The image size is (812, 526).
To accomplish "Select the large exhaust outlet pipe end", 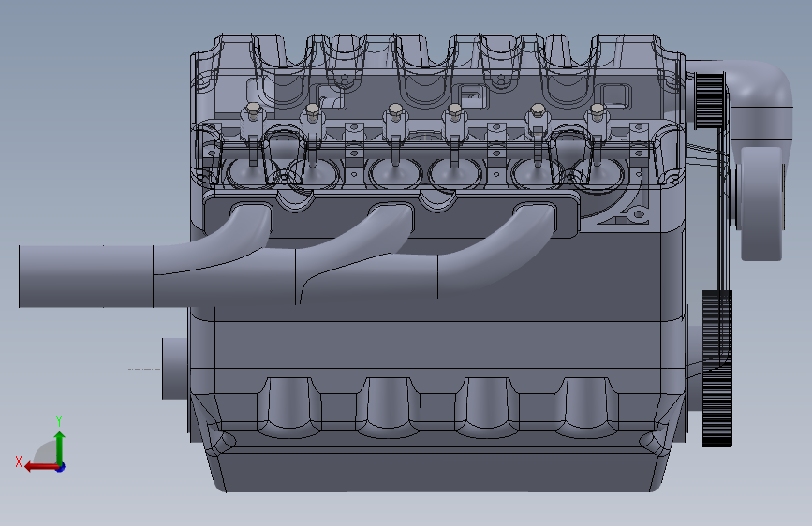I will (85, 276).
